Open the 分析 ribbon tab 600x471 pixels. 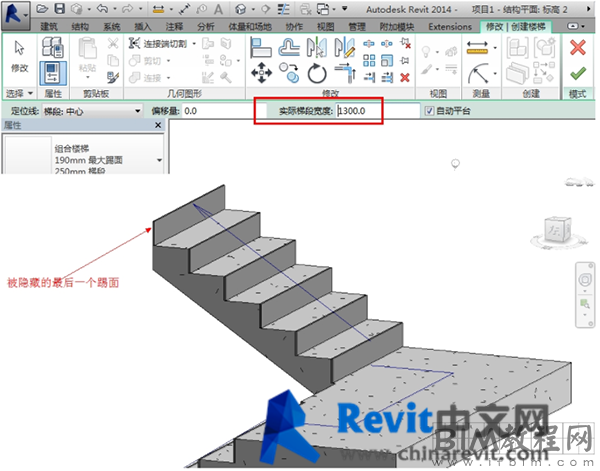(205, 26)
